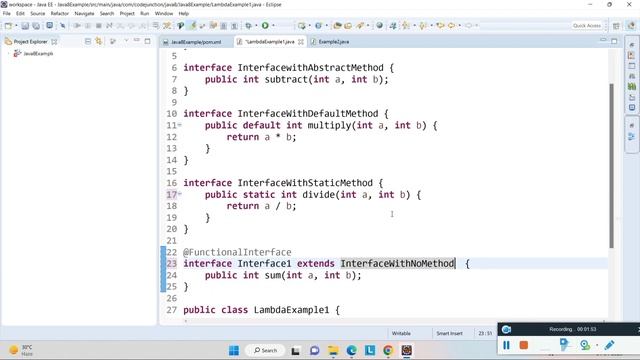Open the weather widget showing 30°C
Screen dimensions: 640x360
pos(21,350)
